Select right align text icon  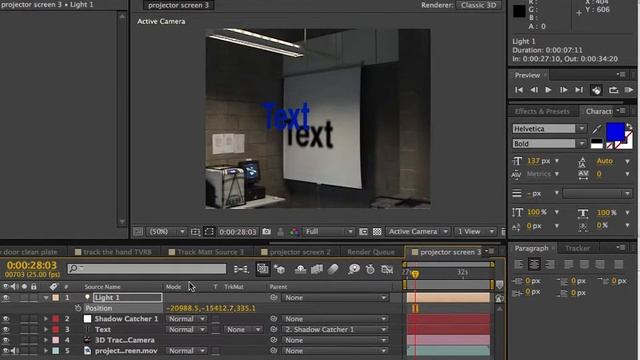coord(550,264)
